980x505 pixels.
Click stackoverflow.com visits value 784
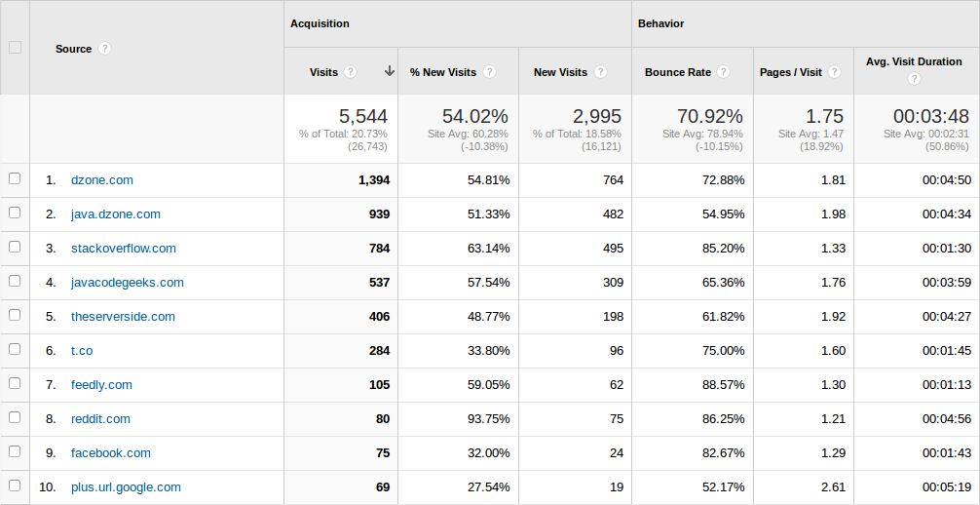(379, 249)
